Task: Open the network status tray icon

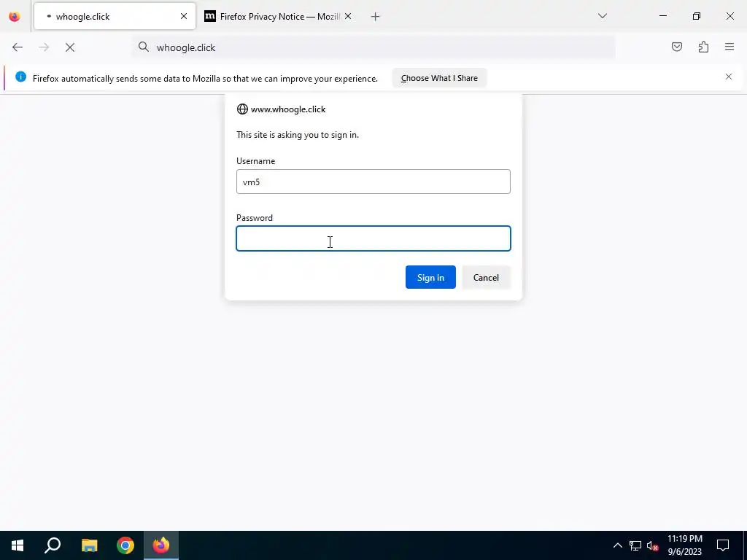Action: [x=635, y=545]
